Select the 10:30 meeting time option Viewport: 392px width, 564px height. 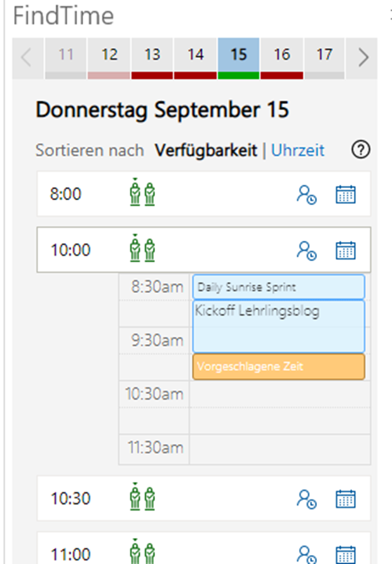(x=204, y=498)
